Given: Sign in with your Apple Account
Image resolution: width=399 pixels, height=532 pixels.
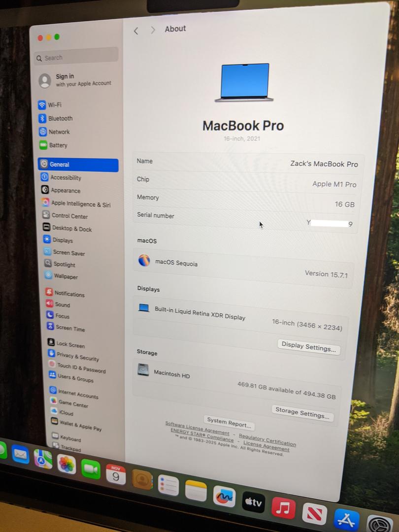Looking at the screenshot, I should [75, 80].
